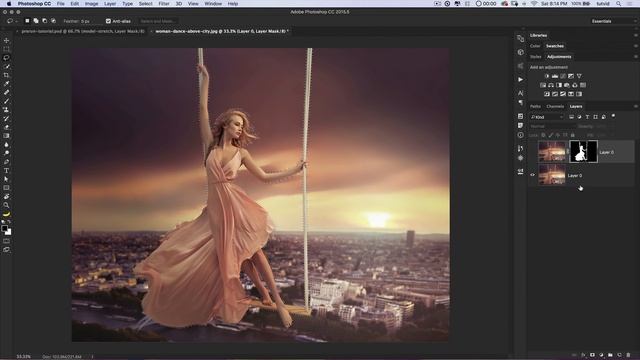This screenshot has width=640, height=360.
Task: Add a Brightness/Contrast adjustment
Action: 547,76
